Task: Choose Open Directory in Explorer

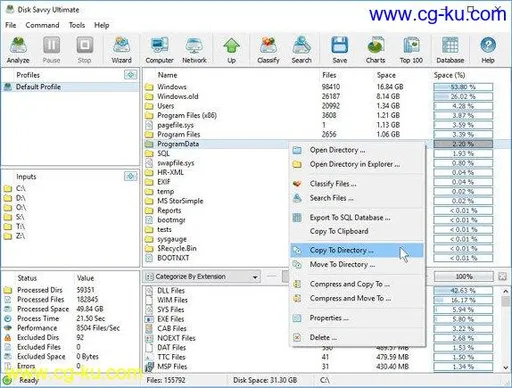Action: point(357,164)
